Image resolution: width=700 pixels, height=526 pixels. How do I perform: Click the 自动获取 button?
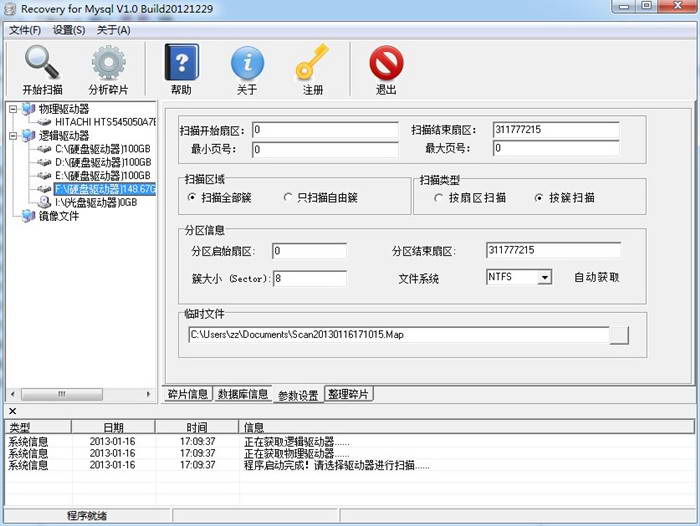pyautogui.click(x=596, y=277)
